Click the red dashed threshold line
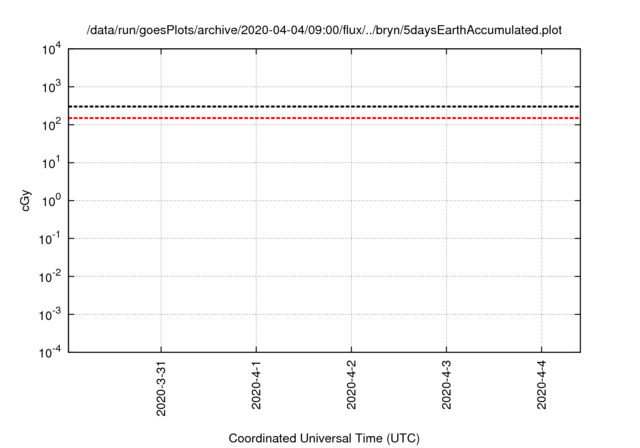 (x=324, y=118)
